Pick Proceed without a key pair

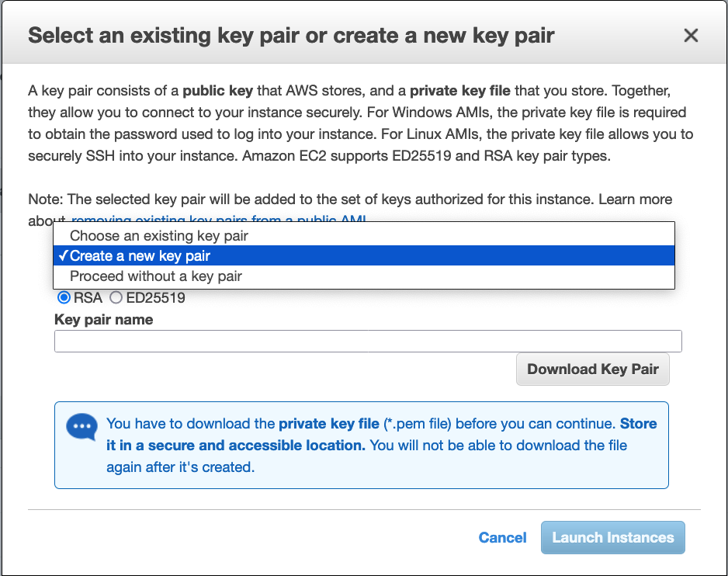coord(155,276)
